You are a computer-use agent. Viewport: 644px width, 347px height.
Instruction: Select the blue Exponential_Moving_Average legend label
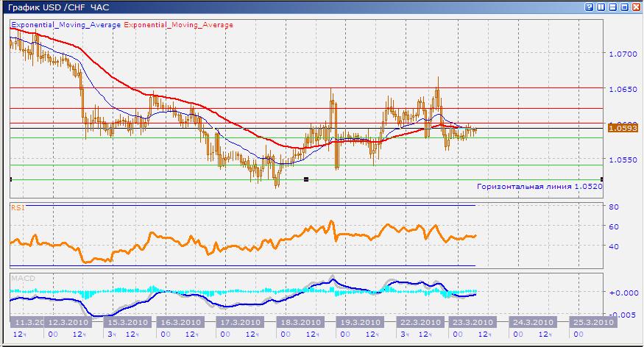coord(65,25)
